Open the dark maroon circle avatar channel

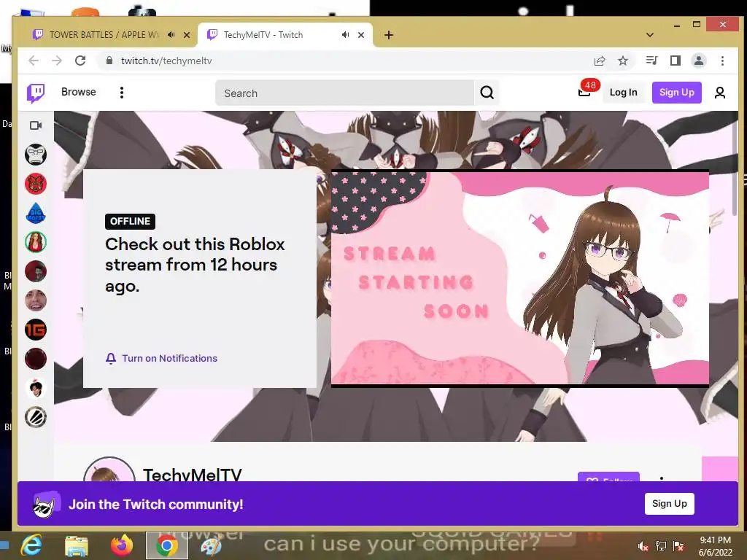[x=36, y=359]
